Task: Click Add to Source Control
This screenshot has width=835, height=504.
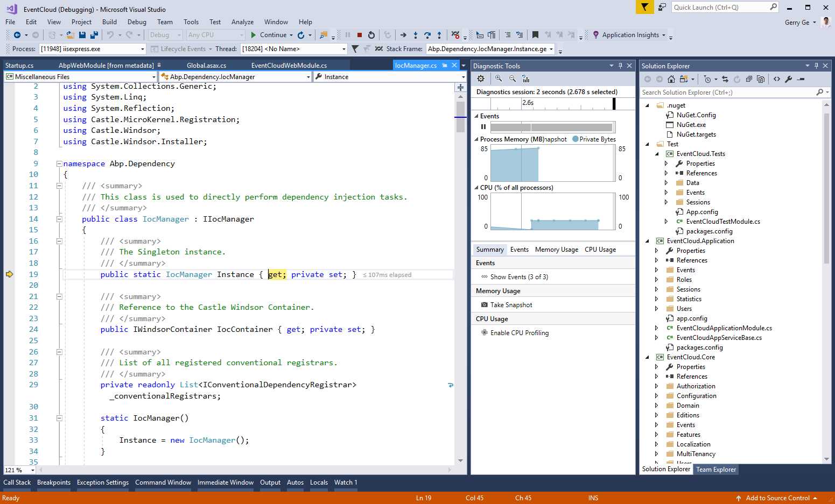Action: pyautogui.click(x=777, y=498)
